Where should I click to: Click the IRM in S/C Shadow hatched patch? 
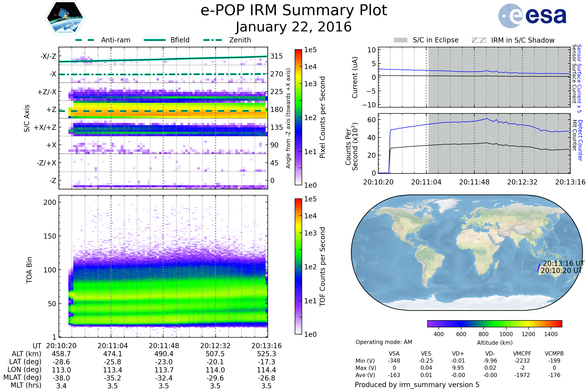click(x=479, y=40)
